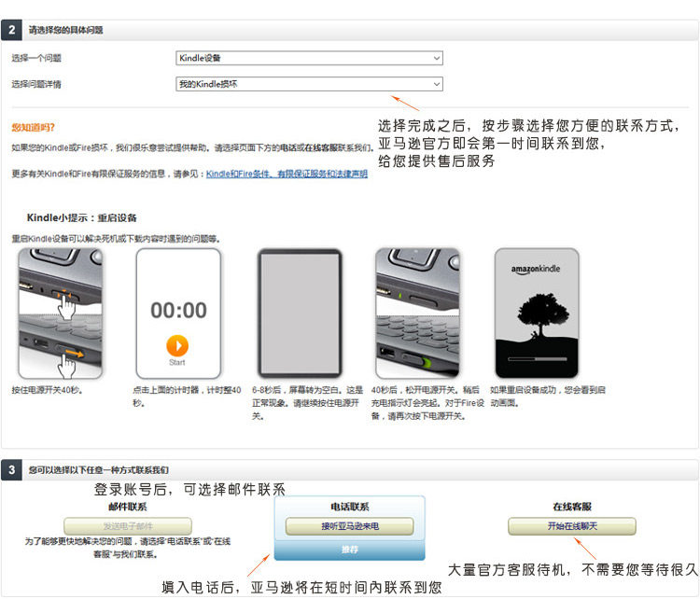The height and width of the screenshot is (599, 700).
Task: Click the blue '推荐' recommended banner
Action: 350,550
